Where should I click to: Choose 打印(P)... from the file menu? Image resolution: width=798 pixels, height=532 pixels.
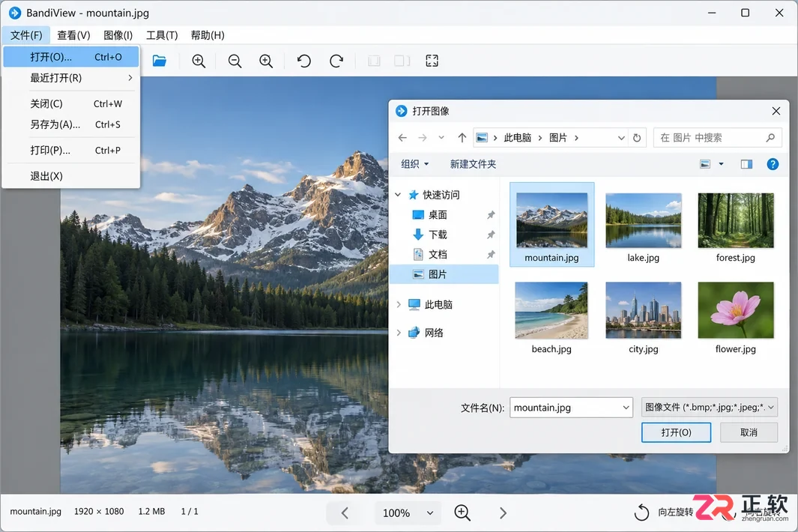[x=70, y=150]
